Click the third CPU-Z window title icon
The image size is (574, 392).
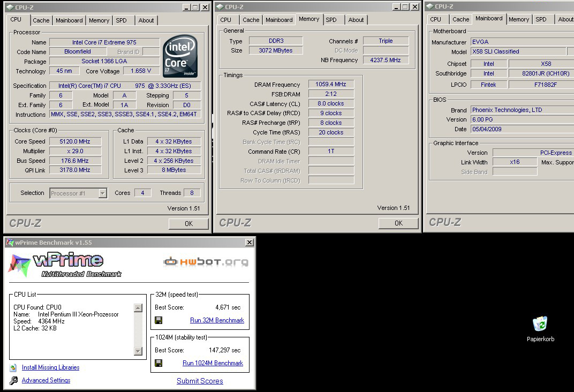[x=430, y=6]
